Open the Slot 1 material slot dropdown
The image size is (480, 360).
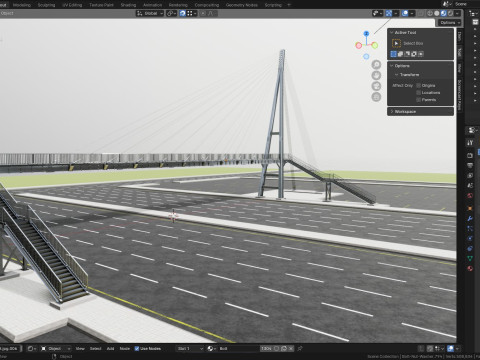(190, 349)
